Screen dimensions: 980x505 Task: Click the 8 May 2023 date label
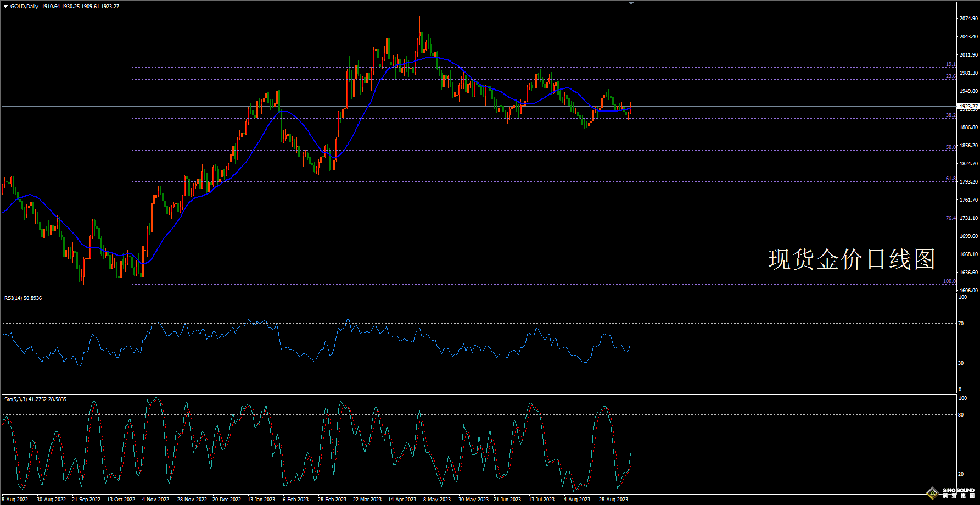point(437,500)
